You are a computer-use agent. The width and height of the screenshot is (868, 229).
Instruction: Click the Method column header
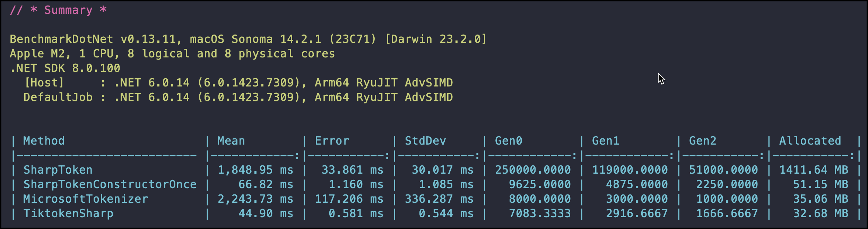click(44, 141)
